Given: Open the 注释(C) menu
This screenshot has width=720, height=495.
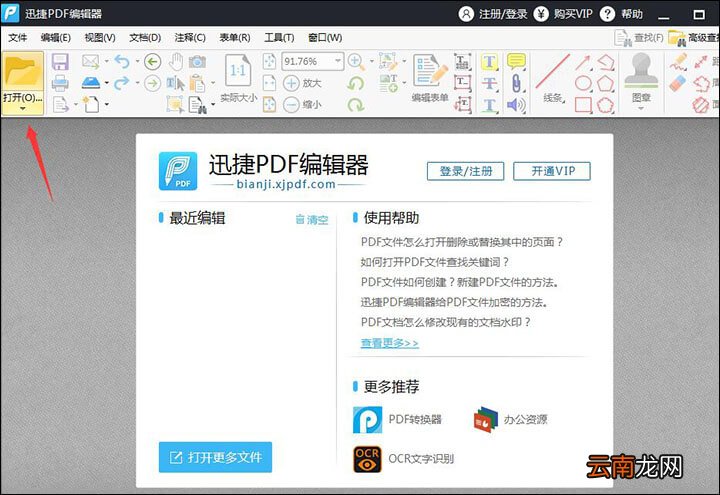Looking at the screenshot, I should 190,38.
